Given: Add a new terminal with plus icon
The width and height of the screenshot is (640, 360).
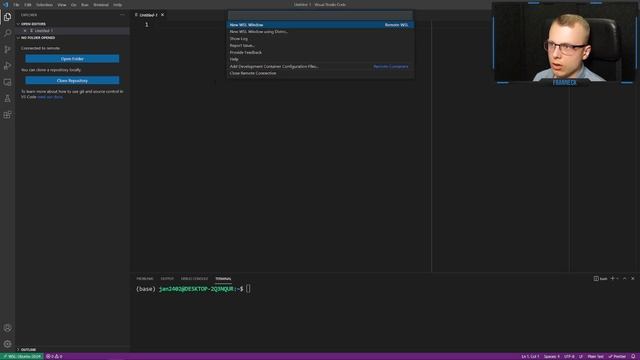Looking at the screenshot, I should point(612,278).
